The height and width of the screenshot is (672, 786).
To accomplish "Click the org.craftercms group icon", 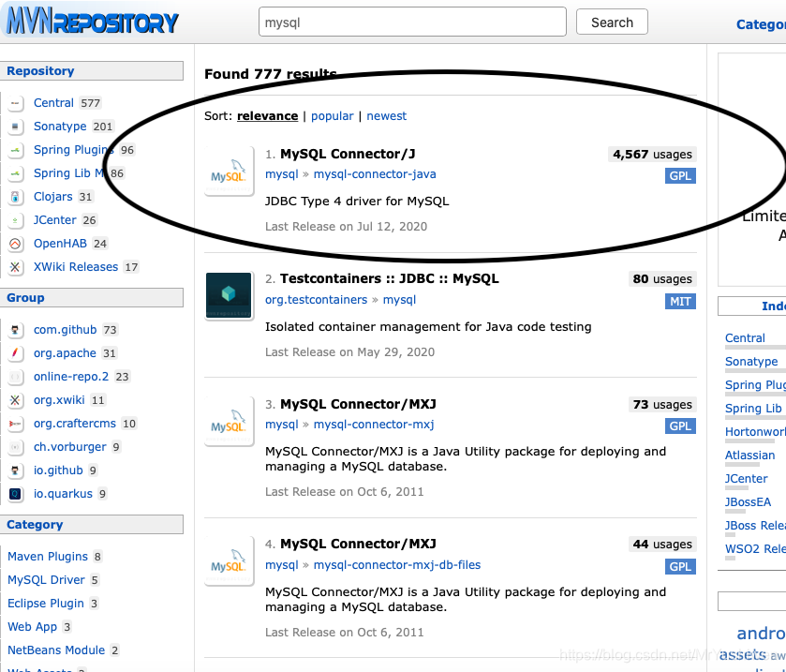I will tap(16, 424).
